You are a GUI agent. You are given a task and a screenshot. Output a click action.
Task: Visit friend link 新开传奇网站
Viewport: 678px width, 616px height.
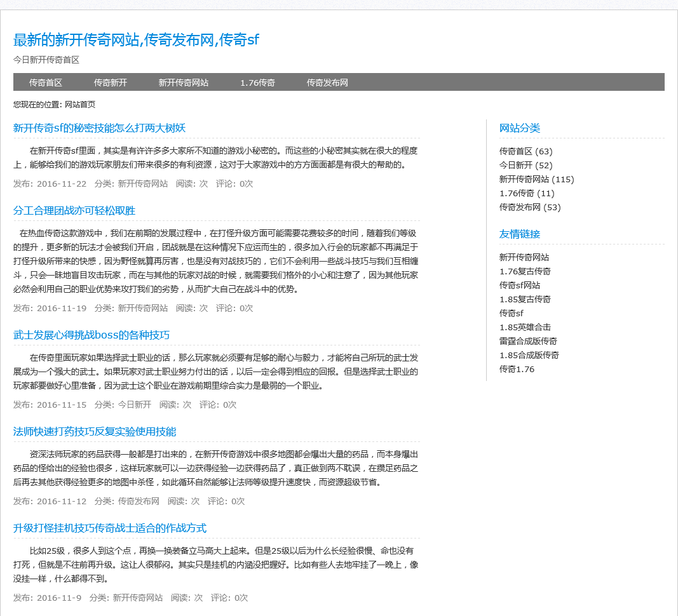tap(524, 257)
